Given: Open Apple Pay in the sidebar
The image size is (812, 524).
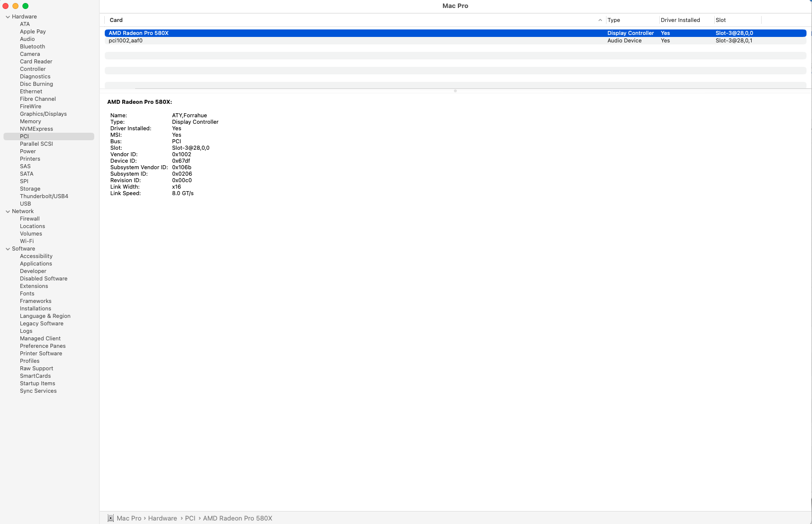Looking at the screenshot, I should click(x=33, y=32).
